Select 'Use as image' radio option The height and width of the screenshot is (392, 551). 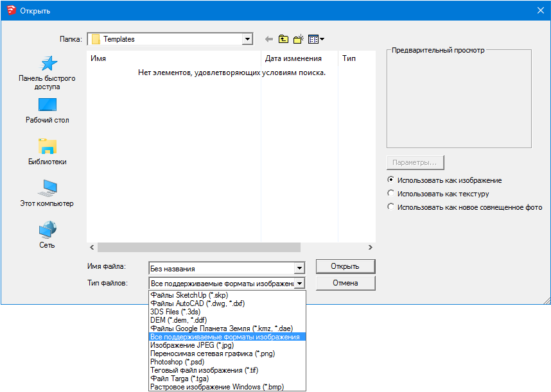390,180
